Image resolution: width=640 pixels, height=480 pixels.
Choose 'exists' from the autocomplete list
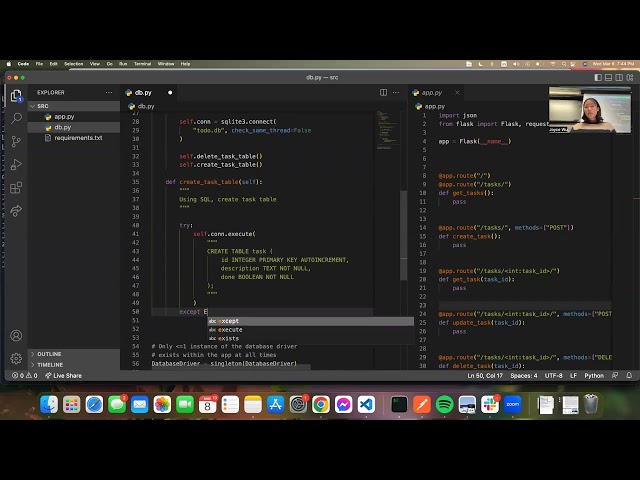click(311, 338)
